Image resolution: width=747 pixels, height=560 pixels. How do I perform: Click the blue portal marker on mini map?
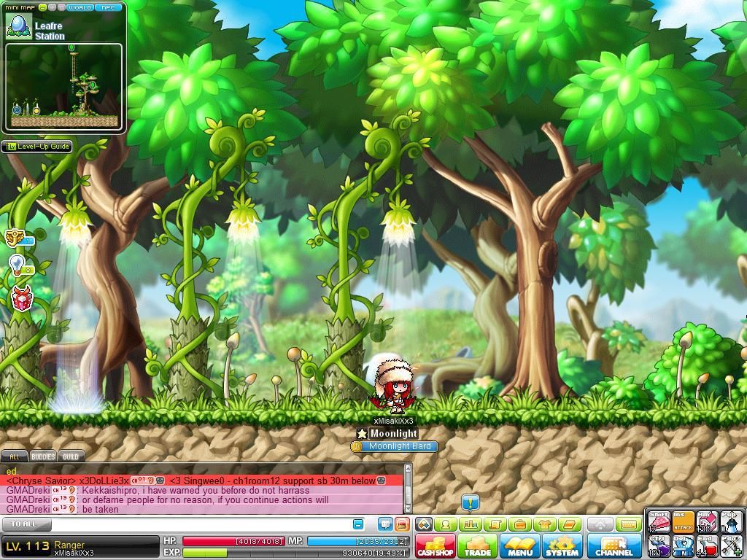(x=18, y=111)
